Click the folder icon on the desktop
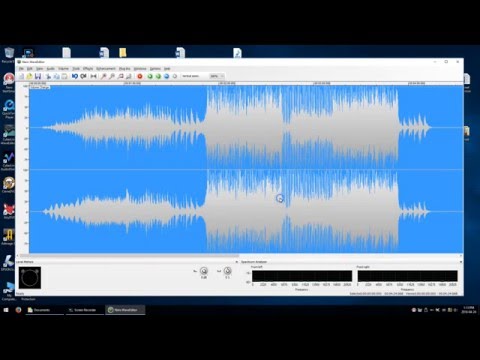Image resolution: width=480 pixels, height=360 pixels. (x=123, y=53)
